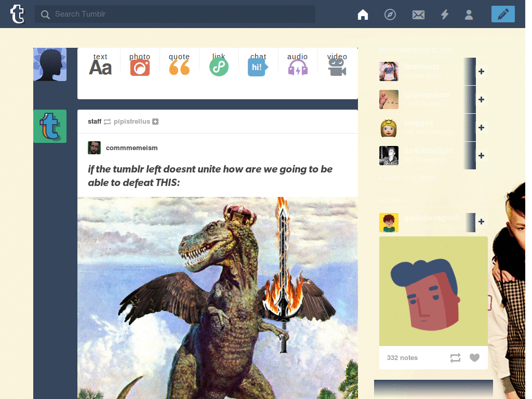Screen dimensions: 532x399
Task: Click the Search Tumblr field
Action: tap(175, 14)
